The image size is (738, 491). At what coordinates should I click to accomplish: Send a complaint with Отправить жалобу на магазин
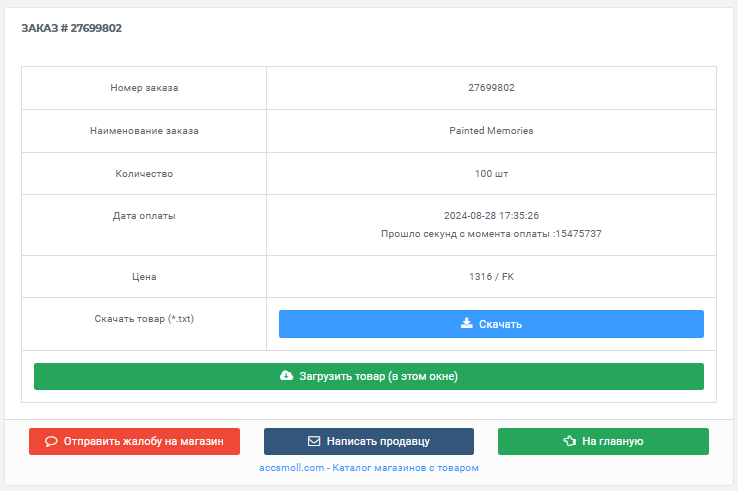[134, 441]
